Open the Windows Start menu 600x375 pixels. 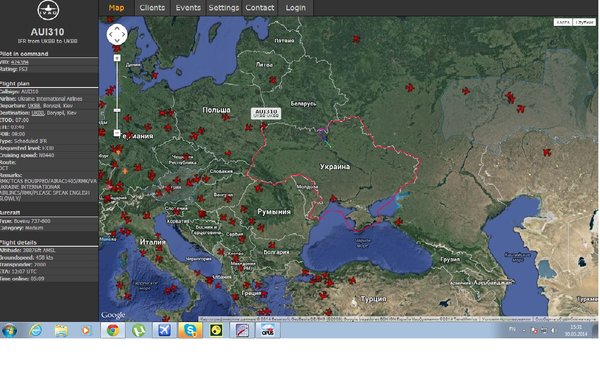[9, 330]
